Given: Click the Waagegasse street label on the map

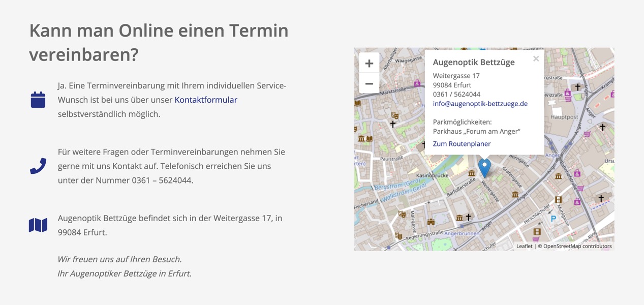Looking at the screenshot, I should (409, 60).
